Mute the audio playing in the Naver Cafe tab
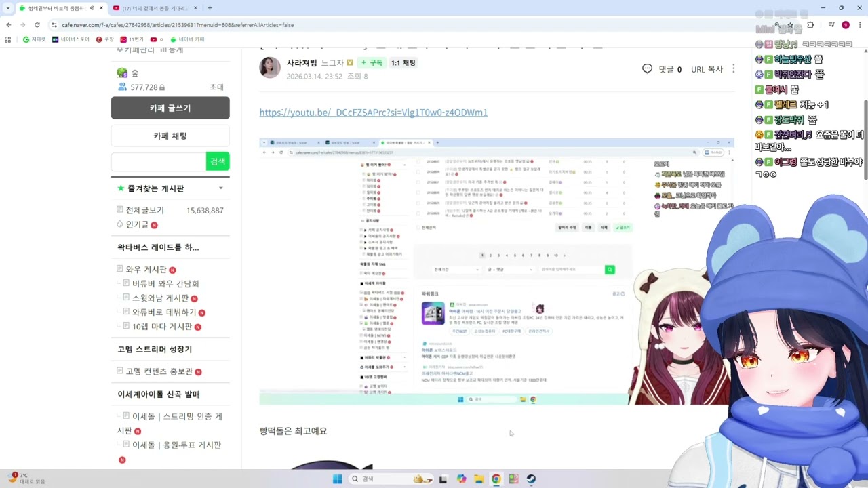The image size is (868, 488). pos(92,8)
